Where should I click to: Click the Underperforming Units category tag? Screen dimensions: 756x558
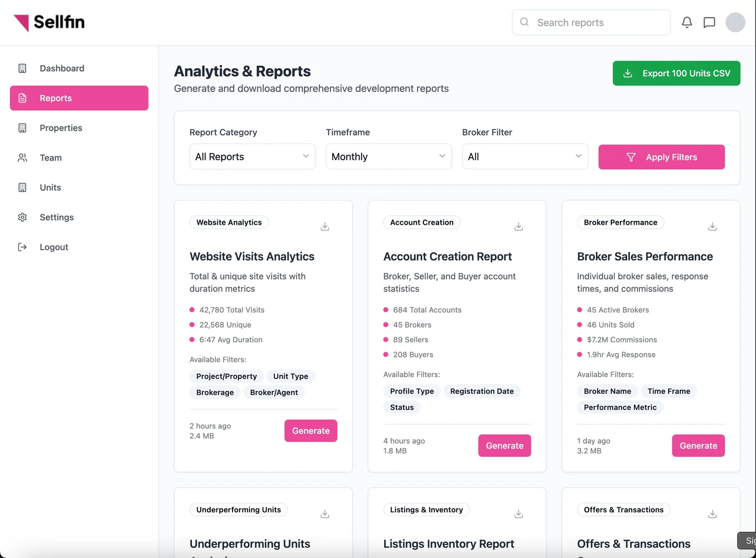[239, 510]
